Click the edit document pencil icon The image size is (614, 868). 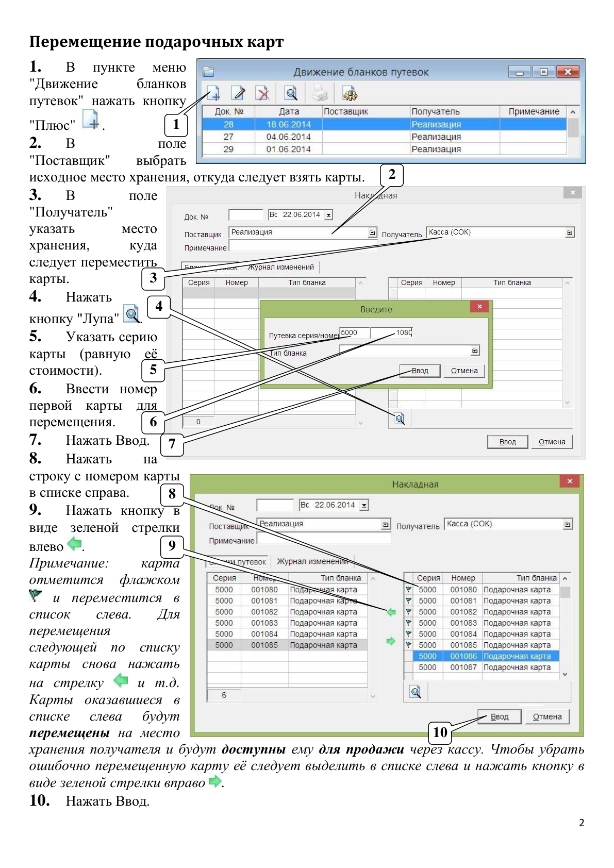coord(238,93)
